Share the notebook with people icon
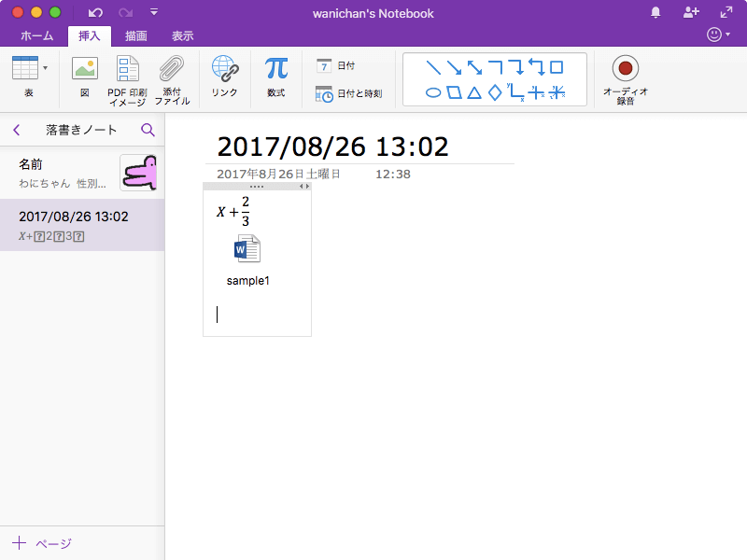Screen dimensions: 747x560 pos(691,12)
